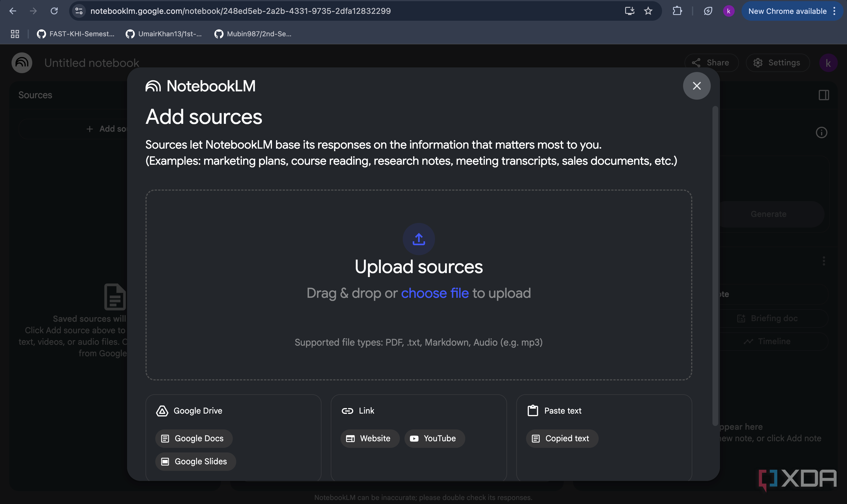Open the FAST-KHI-Semest... bookmark

click(75, 34)
